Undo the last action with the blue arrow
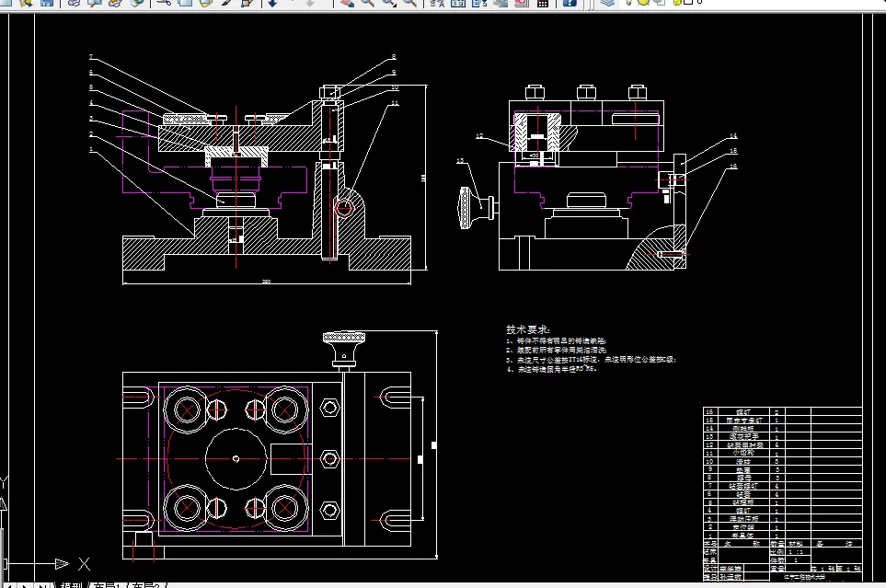Screen dimensions: 886x588 coord(273,2)
